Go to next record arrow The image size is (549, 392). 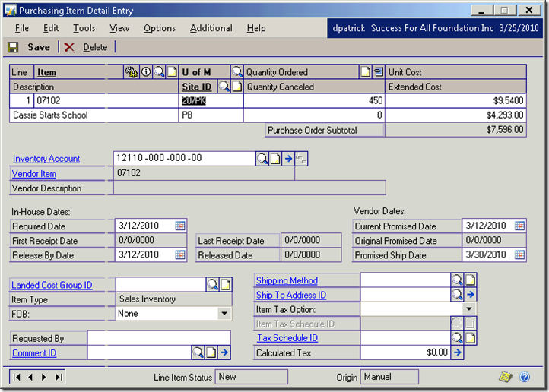point(44,377)
